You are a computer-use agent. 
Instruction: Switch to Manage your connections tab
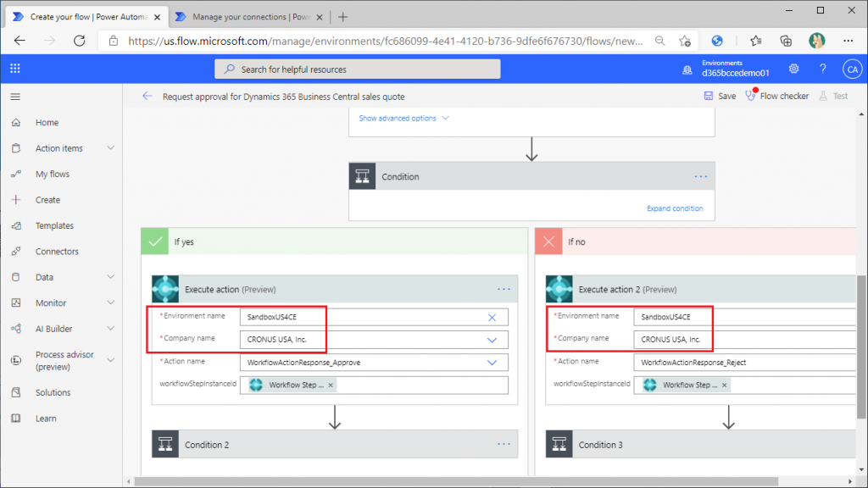250,17
